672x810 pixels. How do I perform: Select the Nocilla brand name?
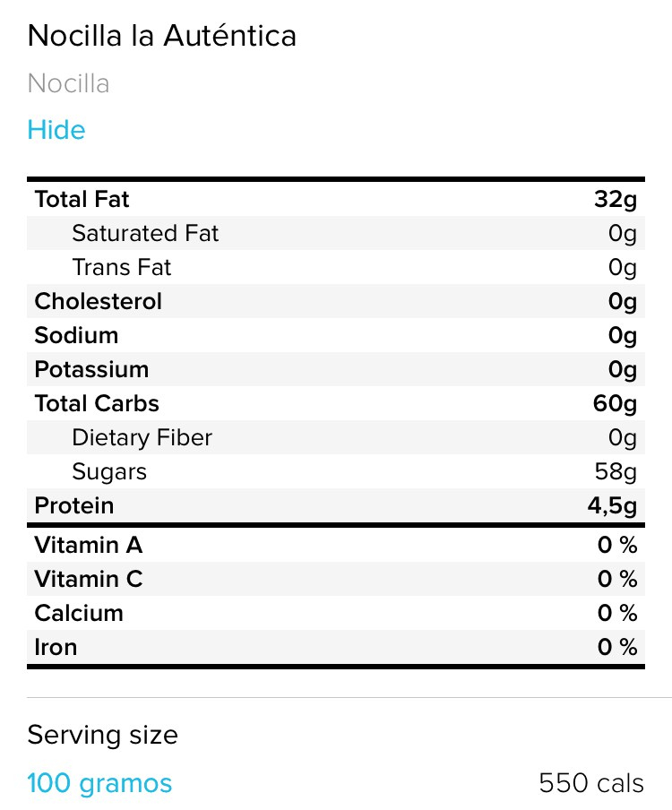[x=69, y=83]
